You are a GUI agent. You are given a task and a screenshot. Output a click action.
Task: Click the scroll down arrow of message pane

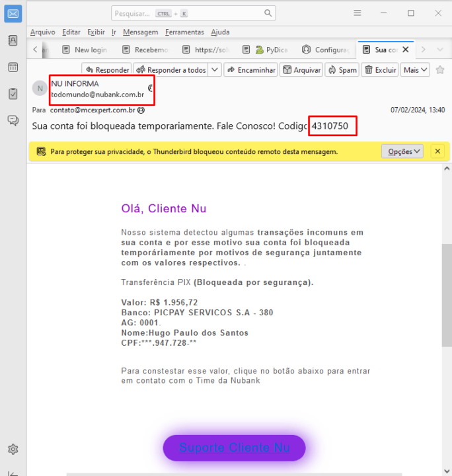(x=447, y=471)
